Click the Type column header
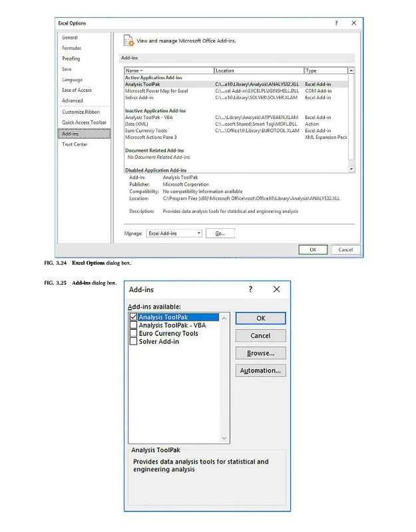Image resolution: width=416 pixels, height=532 pixels. coord(325,70)
